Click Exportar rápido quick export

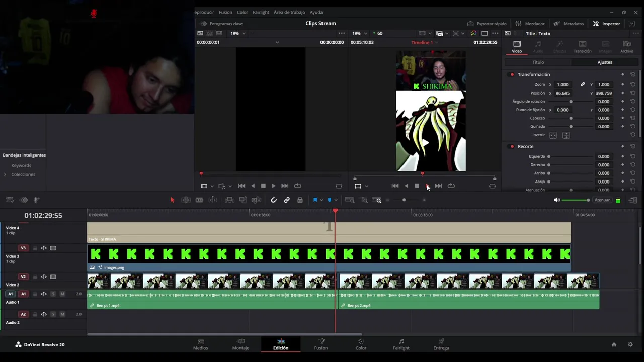pos(487,24)
